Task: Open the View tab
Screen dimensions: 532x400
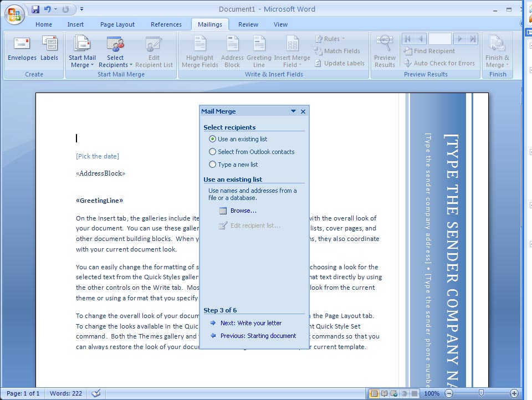Action: click(280, 24)
